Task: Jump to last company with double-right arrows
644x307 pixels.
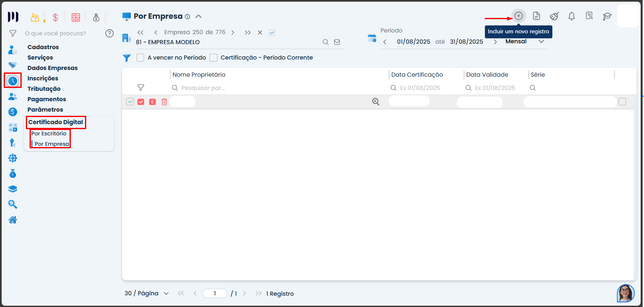Action: (x=248, y=32)
